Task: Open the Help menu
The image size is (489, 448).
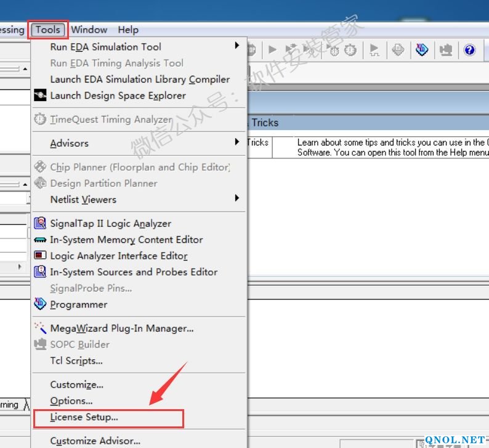Action: (128, 30)
